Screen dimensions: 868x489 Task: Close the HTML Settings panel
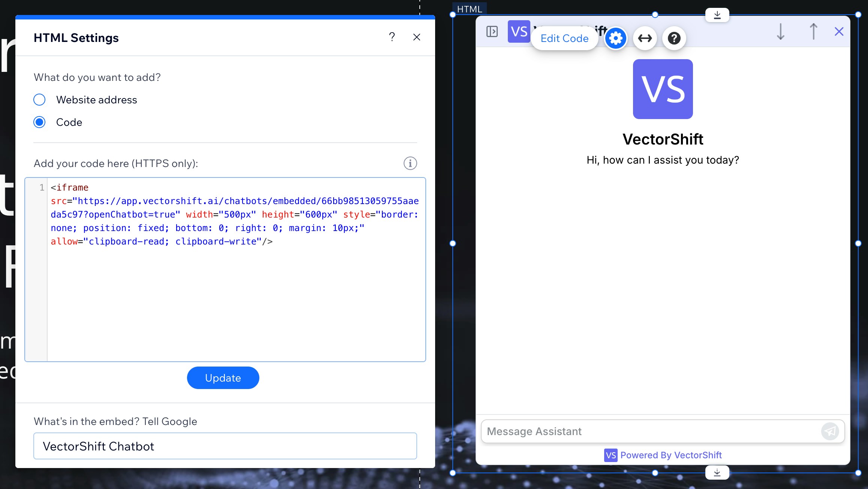[417, 37]
